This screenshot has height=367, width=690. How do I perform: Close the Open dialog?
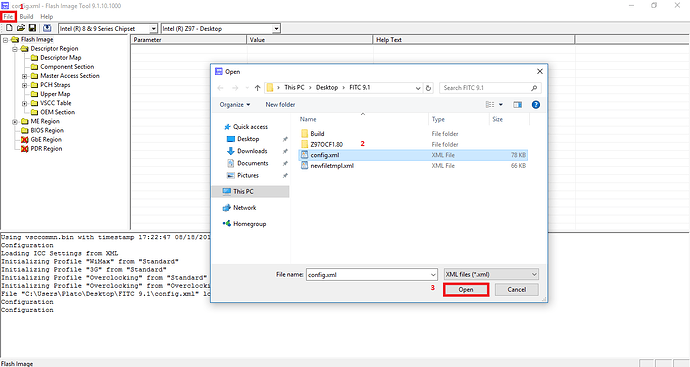point(540,71)
